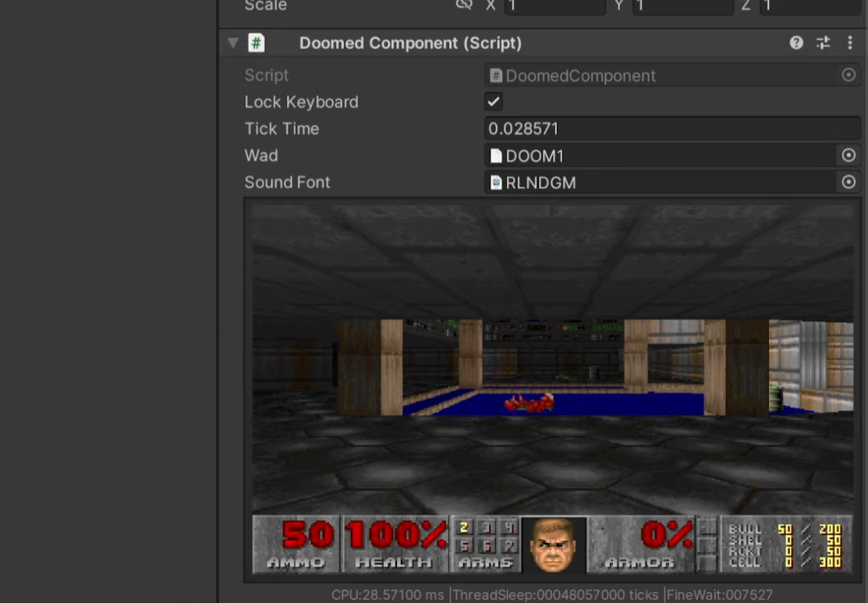Click the FineWait:007527 status text
The height and width of the screenshot is (603, 868).
[x=720, y=595]
